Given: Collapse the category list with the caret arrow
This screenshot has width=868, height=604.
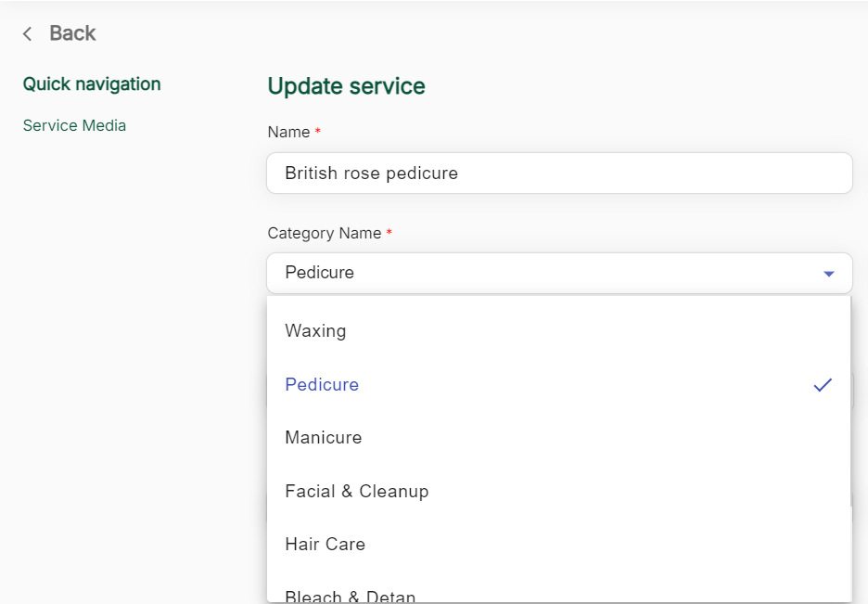Looking at the screenshot, I should pos(829,274).
